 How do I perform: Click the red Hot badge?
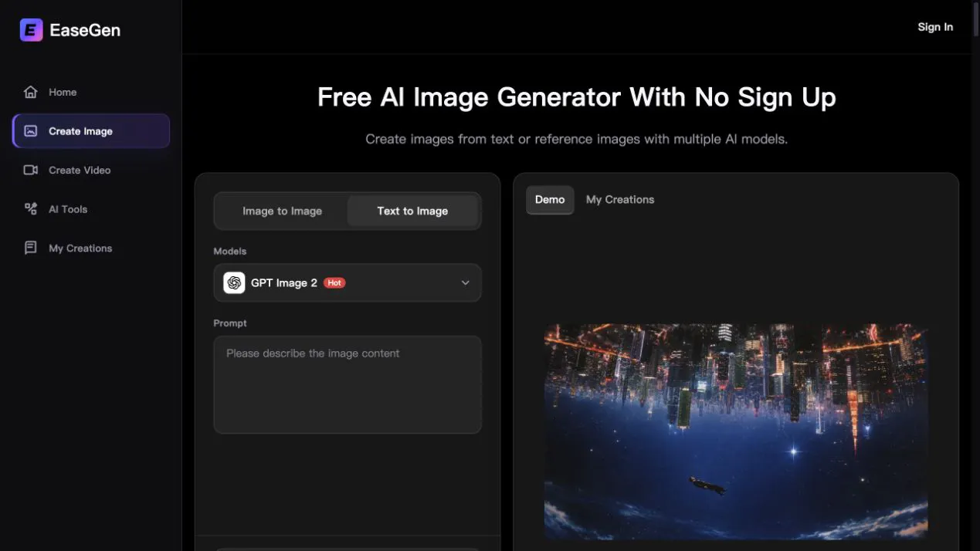tap(334, 282)
